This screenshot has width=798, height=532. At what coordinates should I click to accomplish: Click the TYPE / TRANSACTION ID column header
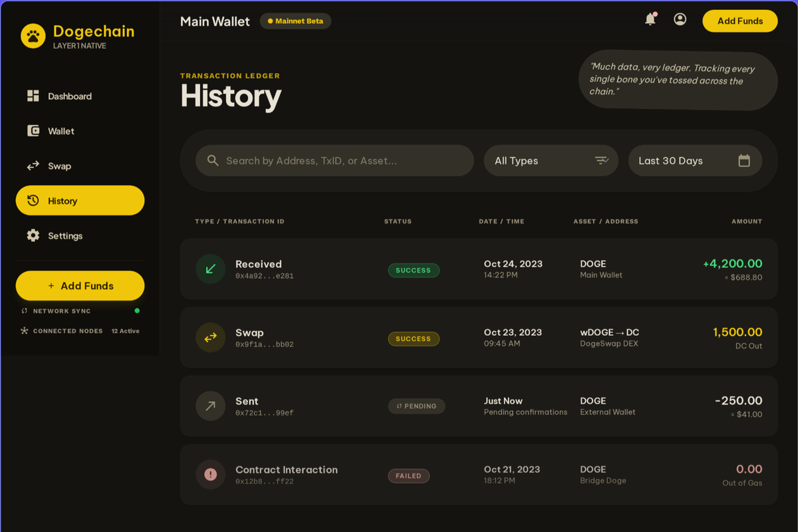(239, 221)
